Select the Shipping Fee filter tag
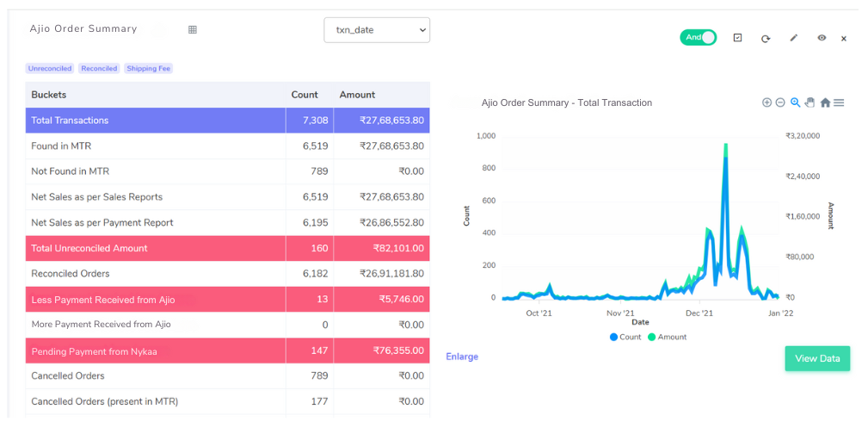 coord(148,69)
